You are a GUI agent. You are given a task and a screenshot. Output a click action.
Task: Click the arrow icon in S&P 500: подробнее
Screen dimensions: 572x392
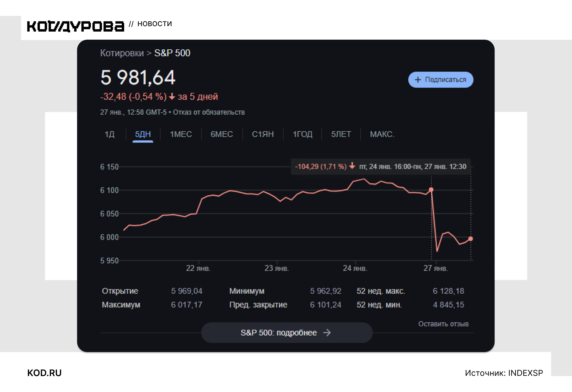pyautogui.click(x=327, y=333)
